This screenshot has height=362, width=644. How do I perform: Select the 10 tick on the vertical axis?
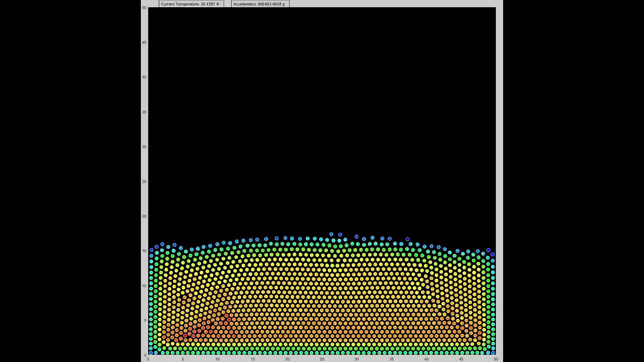pyautogui.click(x=144, y=286)
